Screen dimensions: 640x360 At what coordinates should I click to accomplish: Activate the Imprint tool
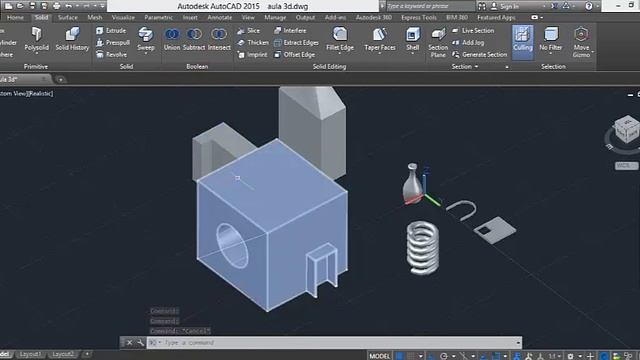click(252, 54)
